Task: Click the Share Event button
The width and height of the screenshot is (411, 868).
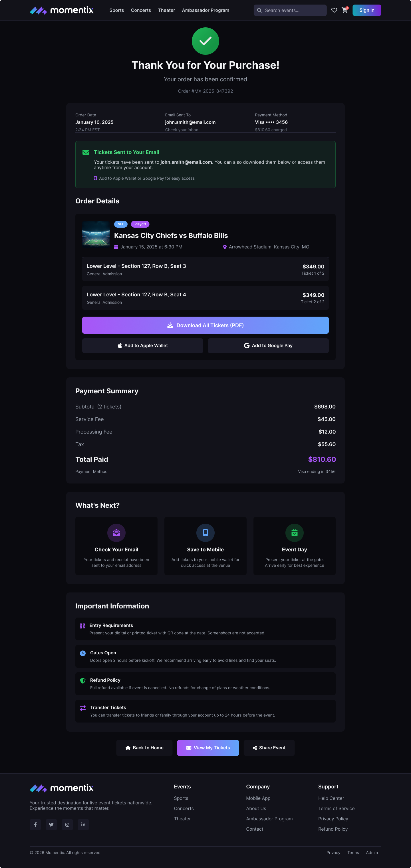Action: 269,748
